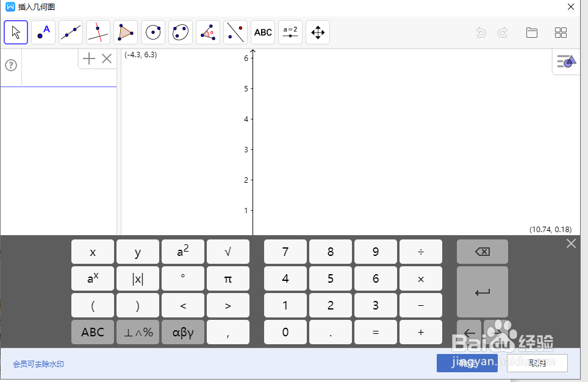The height and width of the screenshot is (382, 588).
Task: Tap the number 6 key
Action: tap(376, 278)
